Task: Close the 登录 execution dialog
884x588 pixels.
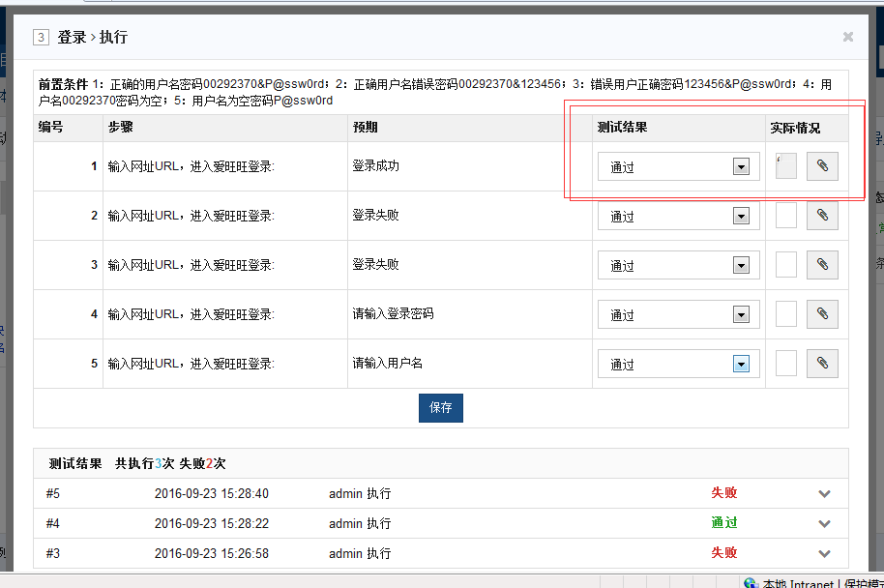Action: coord(848,37)
